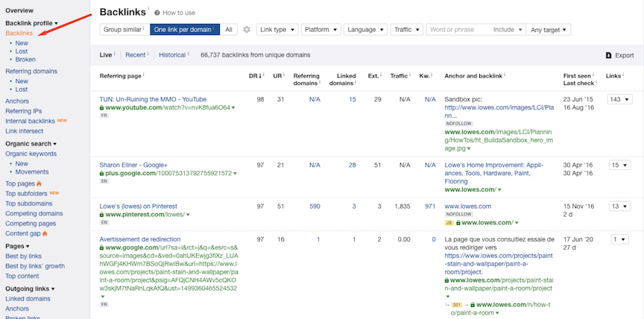Image resolution: width=644 pixels, height=319 pixels.
Task: Sort by the Ext. column header
Action: point(374,76)
